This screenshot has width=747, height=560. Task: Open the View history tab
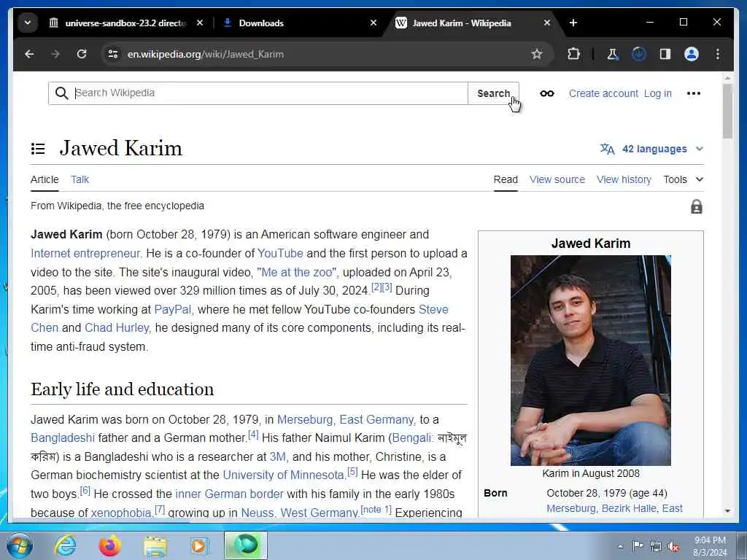[624, 179]
